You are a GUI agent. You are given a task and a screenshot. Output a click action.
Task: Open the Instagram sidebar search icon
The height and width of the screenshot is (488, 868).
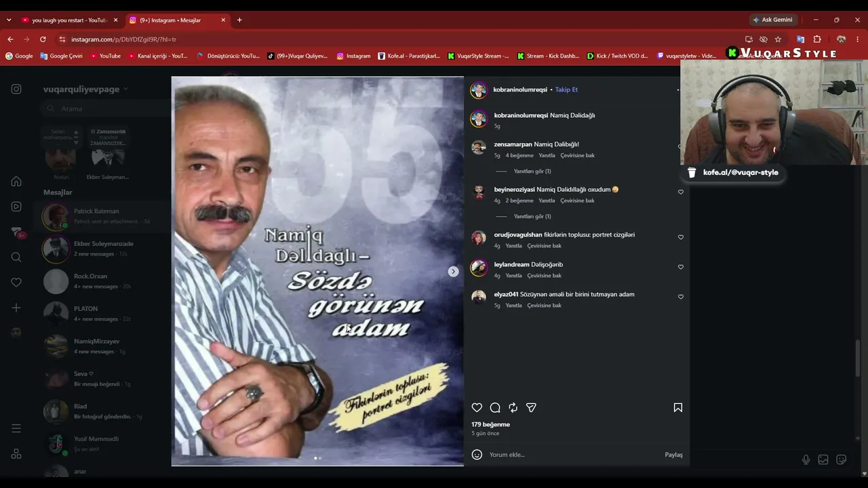pyautogui.click(x=16, y=257)
